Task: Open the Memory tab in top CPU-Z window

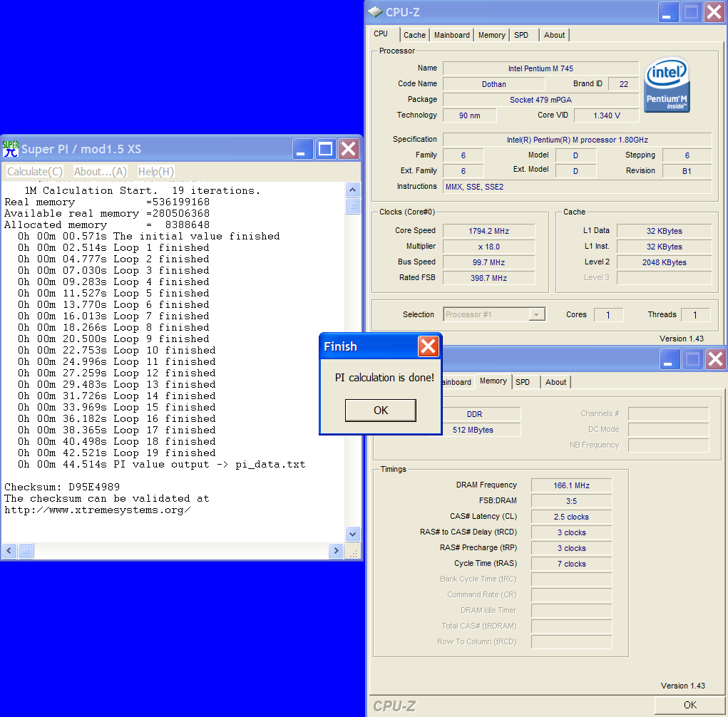Action: click(x=492, y=35)
